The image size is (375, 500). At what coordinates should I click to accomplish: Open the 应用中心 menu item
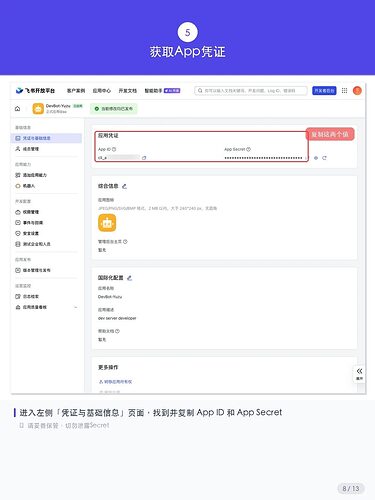(x=102, y=91)
